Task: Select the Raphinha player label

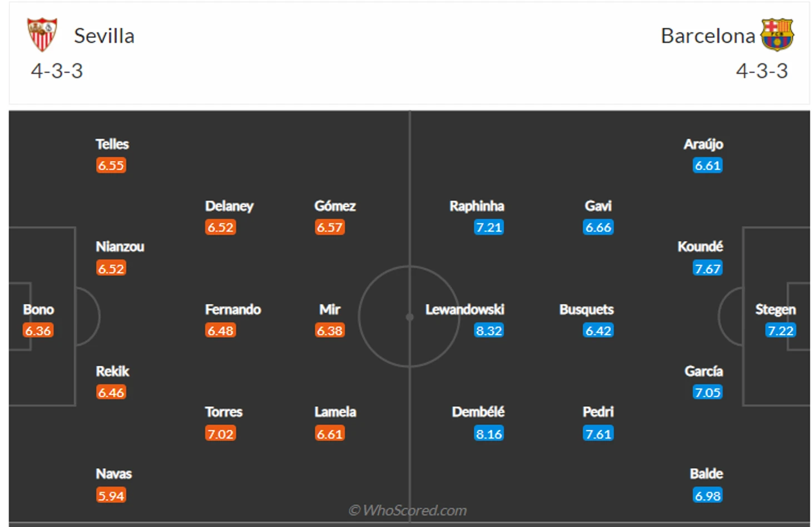Action: 477,206
